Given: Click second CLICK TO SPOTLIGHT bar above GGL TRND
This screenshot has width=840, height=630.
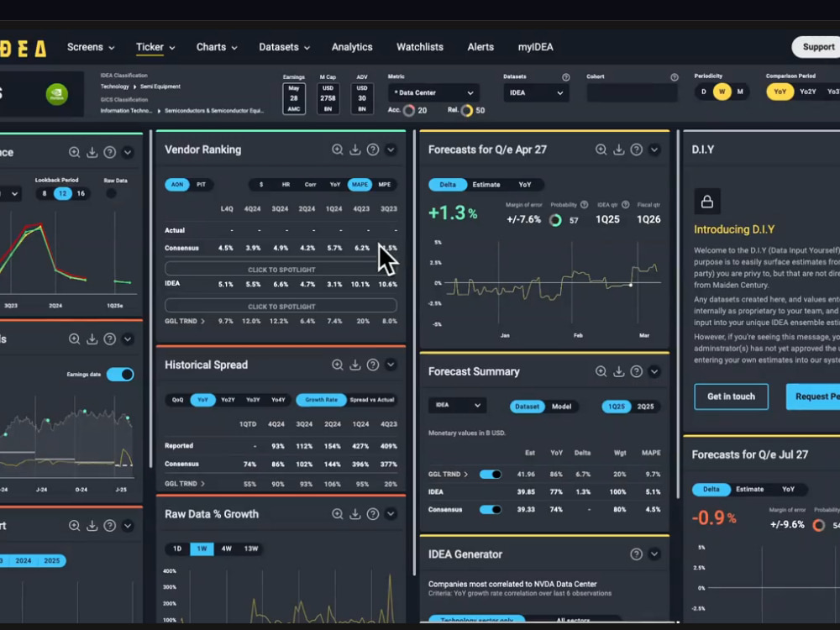Looking at the screenshot, I should (281, 307).
